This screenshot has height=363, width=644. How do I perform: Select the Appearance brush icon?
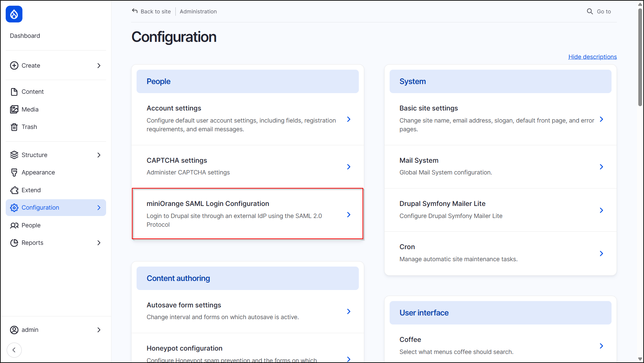point(14,172)
